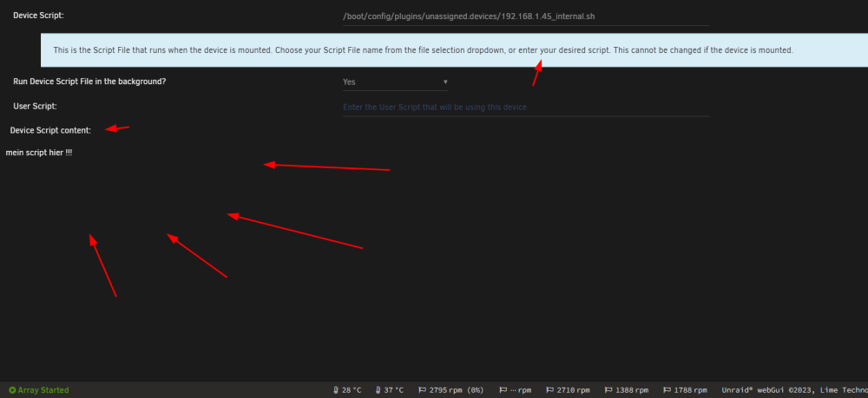This screenshot has width=868, height=398.
Task: Click the 2710 rpm fan reading
Action: (574, 390)
